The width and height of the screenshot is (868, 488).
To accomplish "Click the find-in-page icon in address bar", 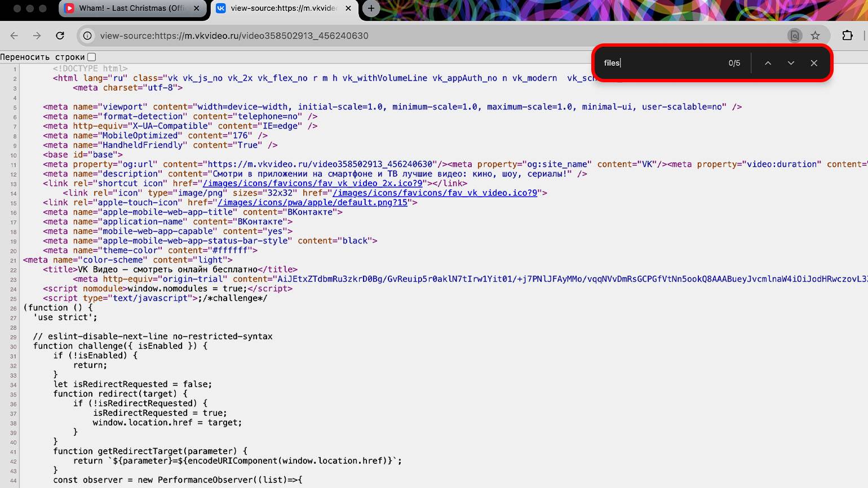I will [795, 36].
